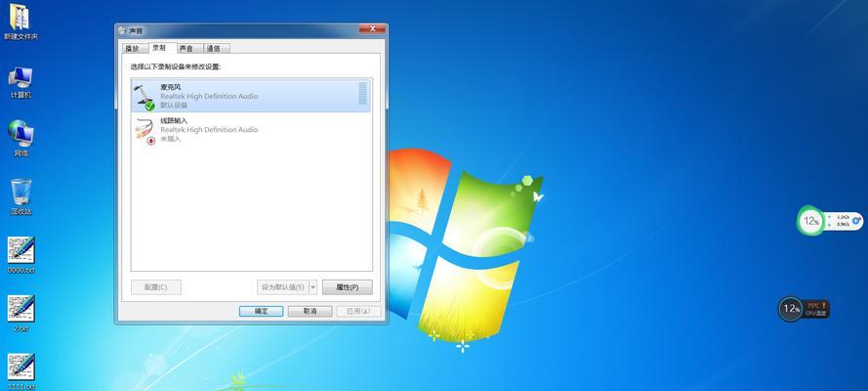Open the 设为默认值 dropdown arrow
Image resolution: width=868 pixels, height=391 pixels.
[x=312, y=286]
